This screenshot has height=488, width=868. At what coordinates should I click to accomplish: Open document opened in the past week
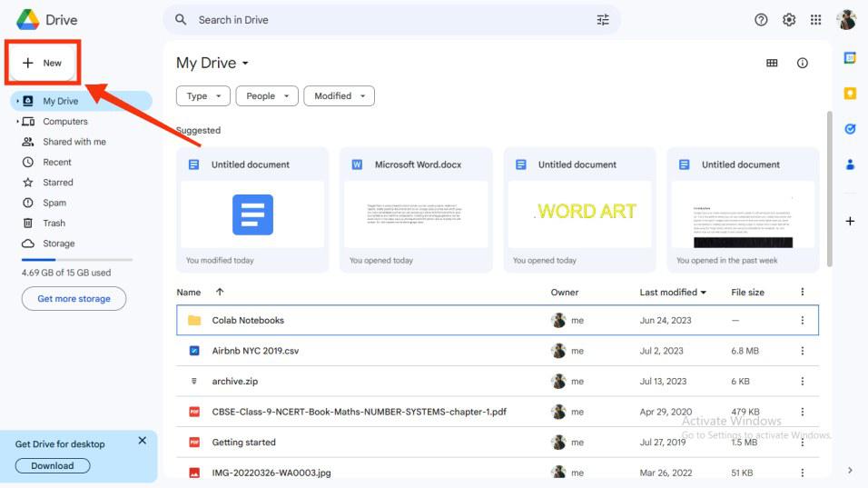point(743,210)
